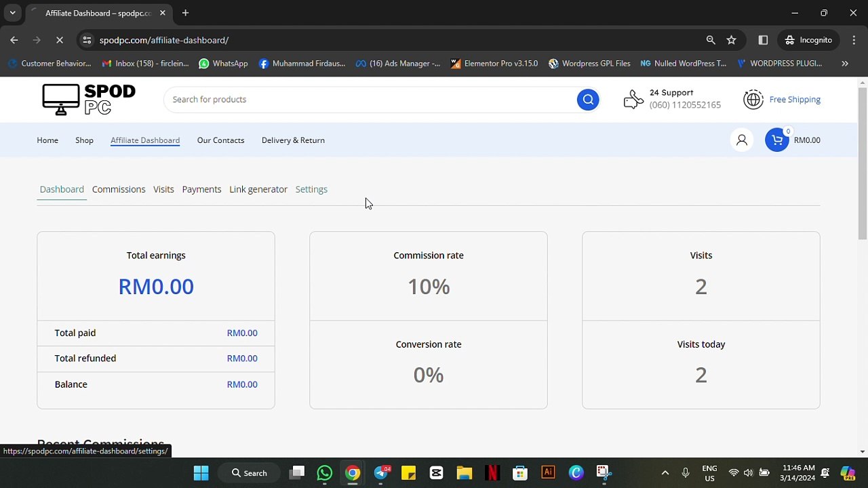Click the Balance row RM0.00 amount
This screenshot has height=488, width=868.
point(242,384)
